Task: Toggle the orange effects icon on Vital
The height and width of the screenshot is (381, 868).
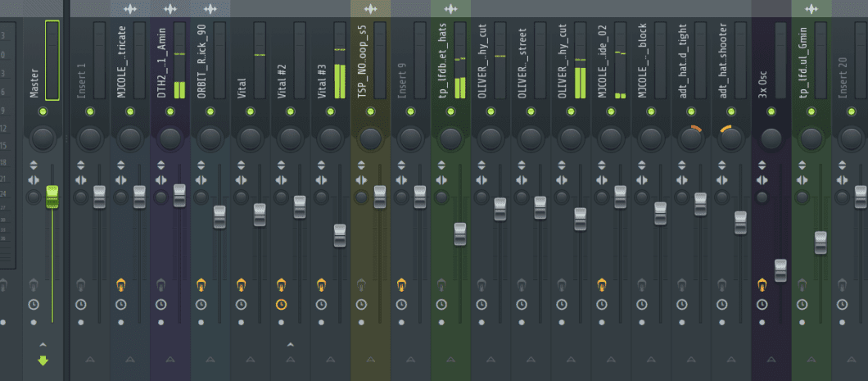Action: tap(241, 285)
